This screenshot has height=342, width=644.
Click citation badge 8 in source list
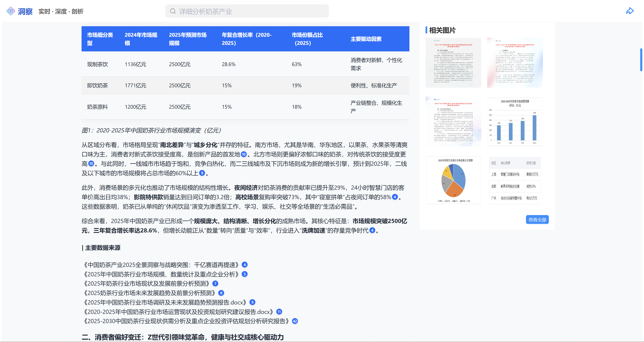(x=221, y=293)
